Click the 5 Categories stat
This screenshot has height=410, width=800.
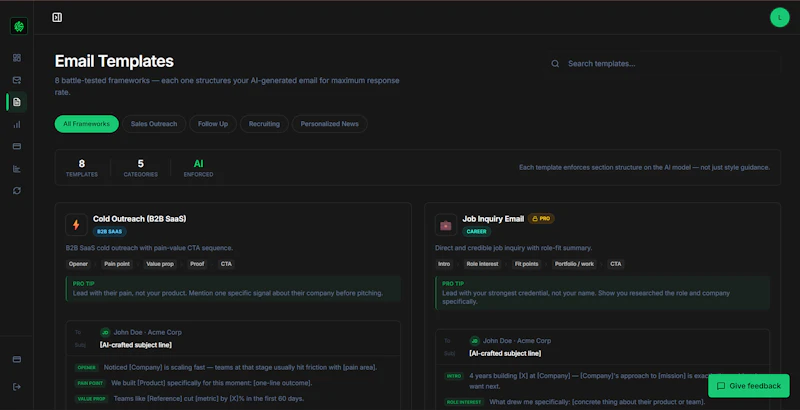(x=140, y=168)
